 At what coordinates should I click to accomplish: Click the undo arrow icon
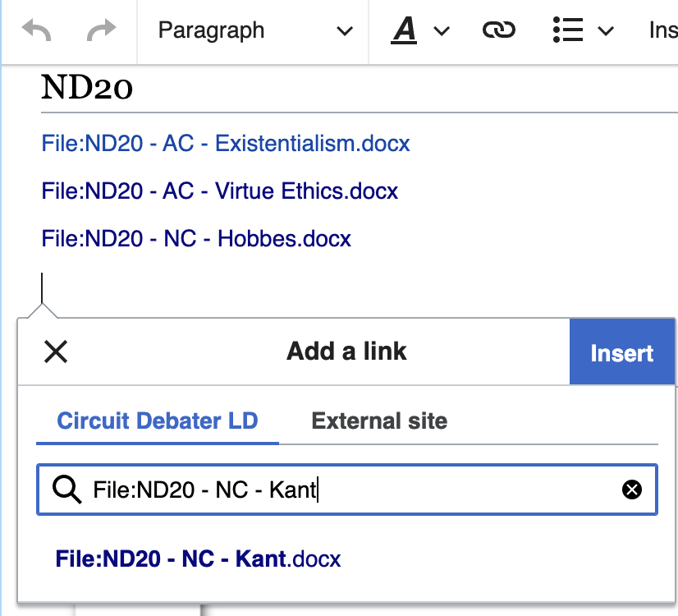[36, 30]
